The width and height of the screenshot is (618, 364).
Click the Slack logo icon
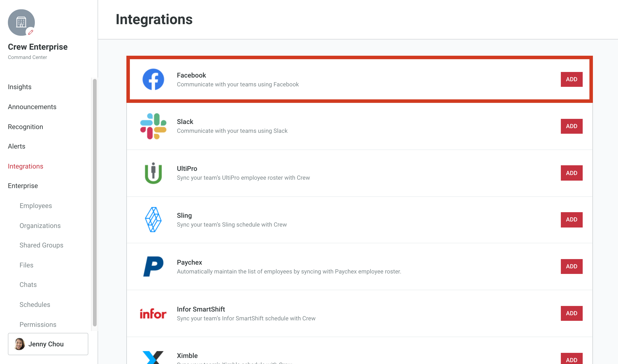[153, 126]
